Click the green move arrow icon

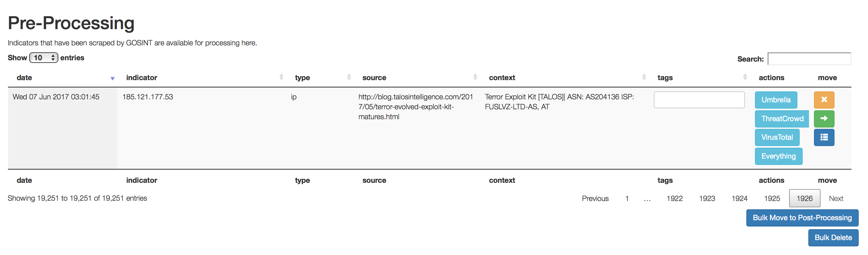[x=824, y=119]
